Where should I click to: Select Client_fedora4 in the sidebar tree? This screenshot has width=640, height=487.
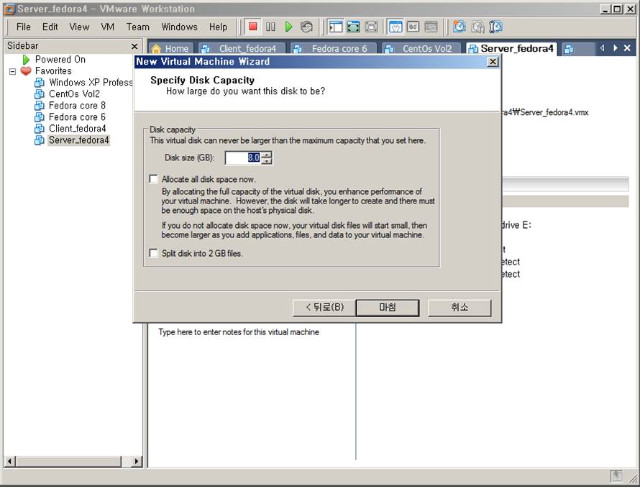[x=70, y=129]
